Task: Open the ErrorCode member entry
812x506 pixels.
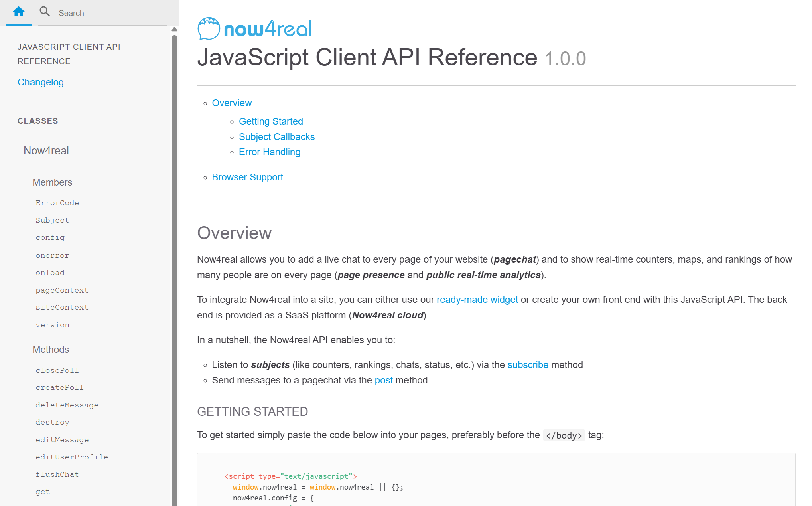Action: click(57, 203)
